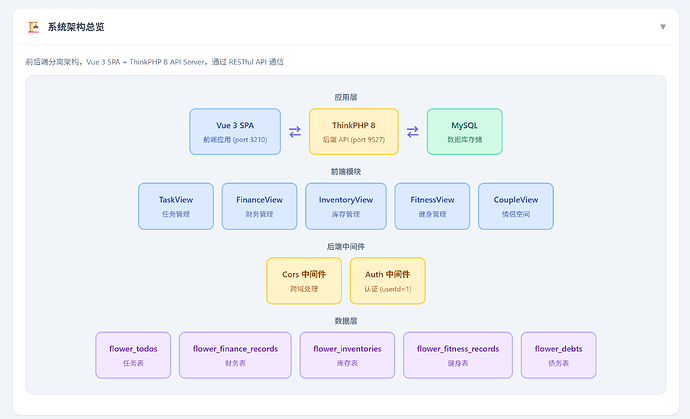Open the FitnessView module card

[432, 206]
